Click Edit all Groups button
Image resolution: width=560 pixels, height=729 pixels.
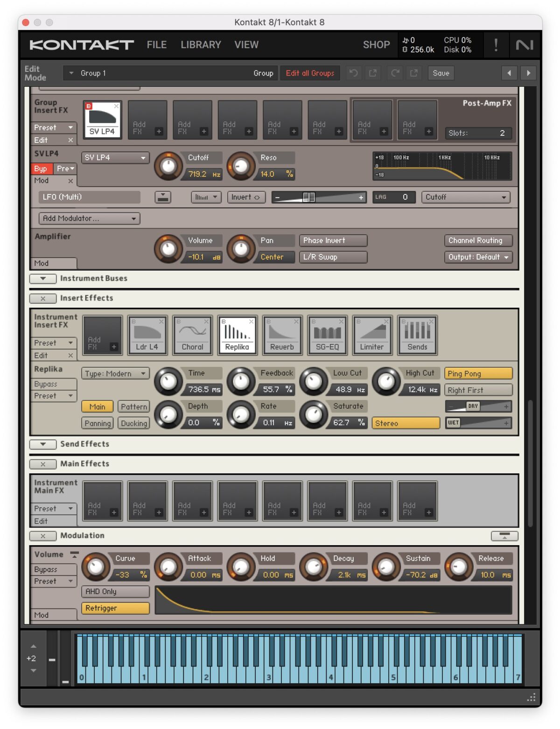pyautogui.click(x=310, y=73)
